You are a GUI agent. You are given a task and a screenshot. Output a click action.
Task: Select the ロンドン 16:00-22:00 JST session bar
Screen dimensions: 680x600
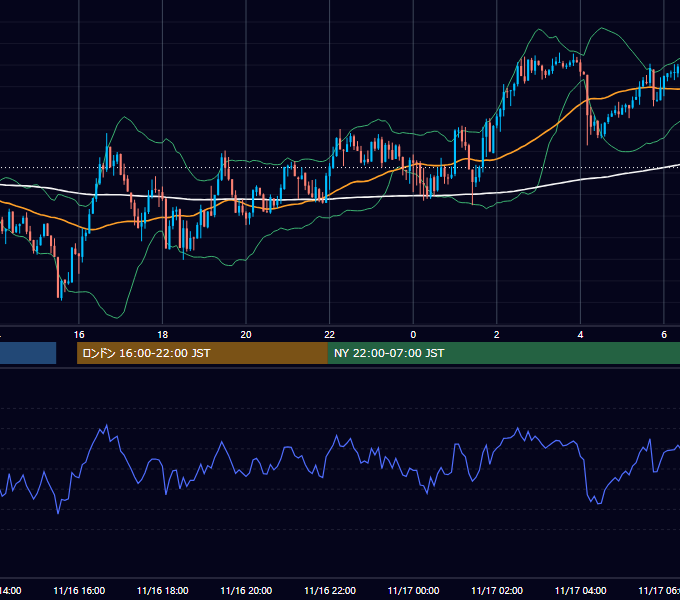[202, 353]
